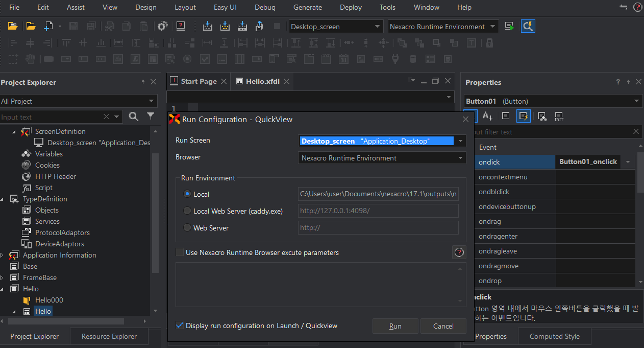The image size is (644, 348).
Task: Click the INIT value icon in Properties
Action: click(x=559, y=116)
